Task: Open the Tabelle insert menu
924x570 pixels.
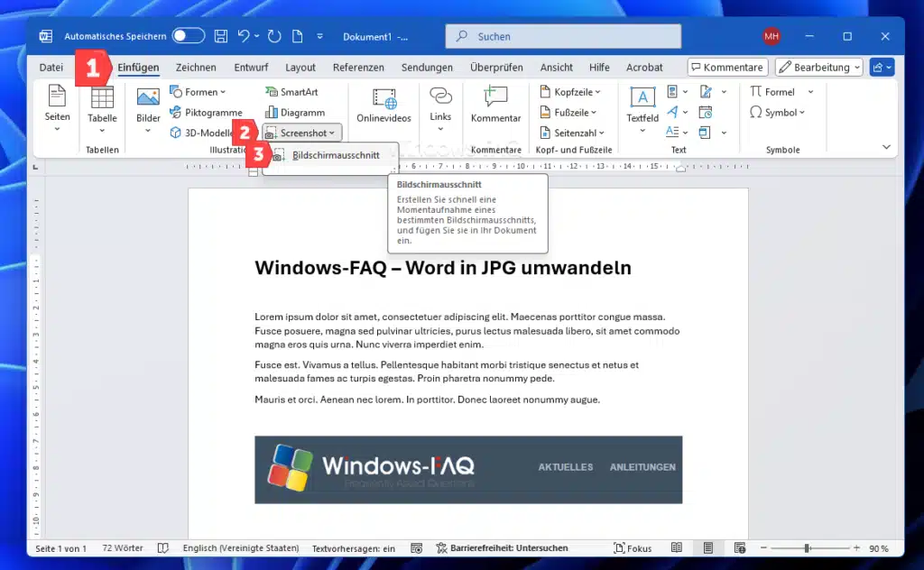Action: click(102, 110)
